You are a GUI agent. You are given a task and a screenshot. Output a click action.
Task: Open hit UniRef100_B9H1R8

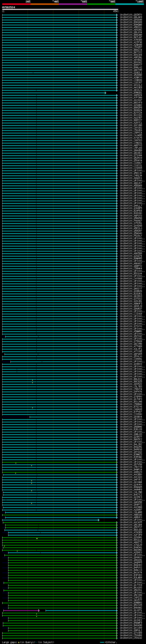pos(131,22)
